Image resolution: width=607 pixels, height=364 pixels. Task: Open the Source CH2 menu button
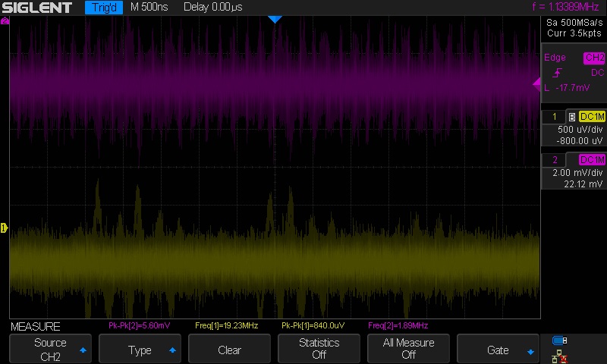pos(50,349)
